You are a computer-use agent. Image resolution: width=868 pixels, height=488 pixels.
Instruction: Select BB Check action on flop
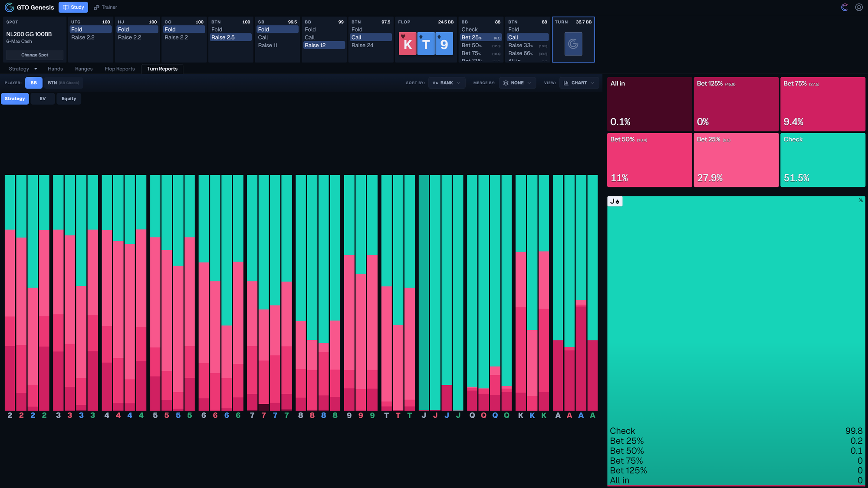(481, 29)
